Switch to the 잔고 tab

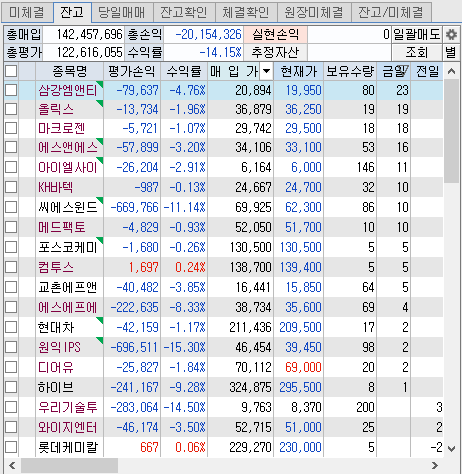tap(72, 12)
